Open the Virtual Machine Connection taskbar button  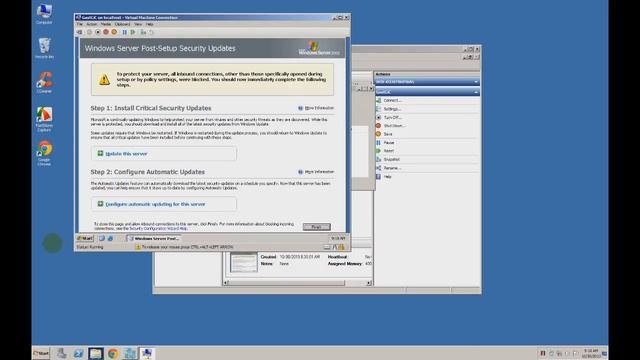pos(147,353)
